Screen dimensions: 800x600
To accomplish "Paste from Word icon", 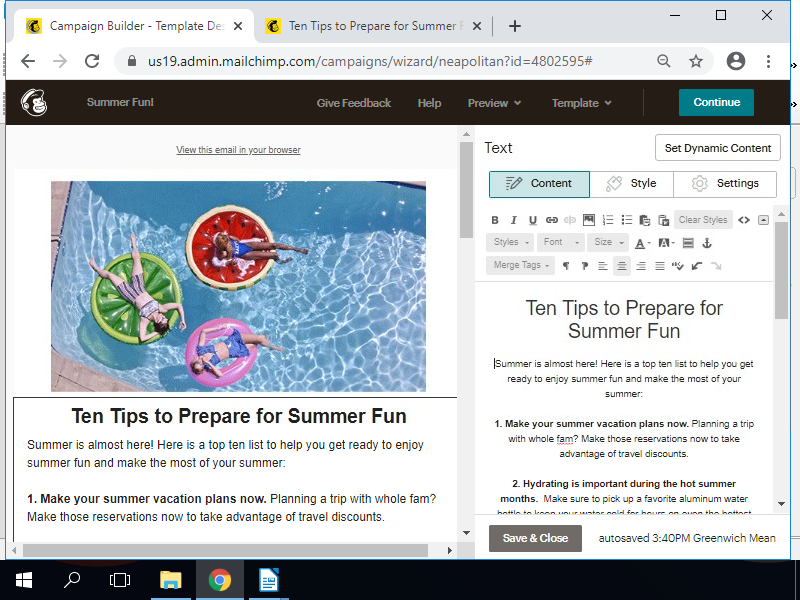I will pos(664,220).
